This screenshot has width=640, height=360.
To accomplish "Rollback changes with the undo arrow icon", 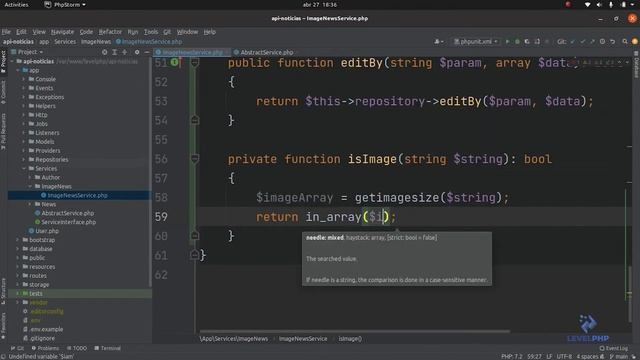I will tap(612, 42).
